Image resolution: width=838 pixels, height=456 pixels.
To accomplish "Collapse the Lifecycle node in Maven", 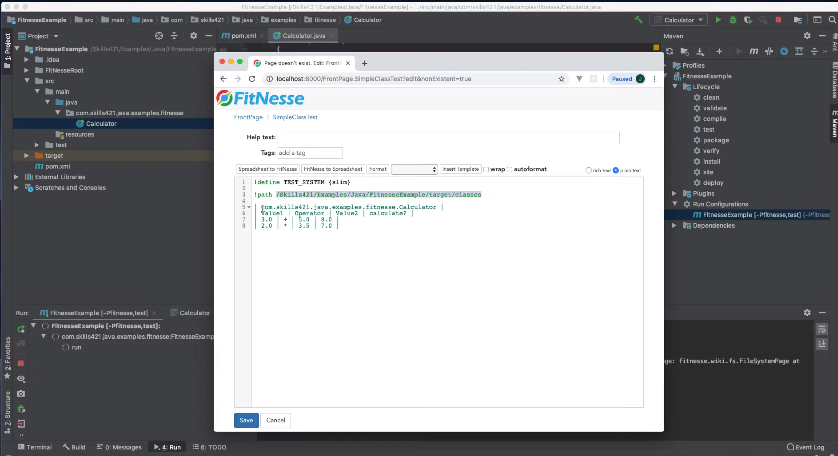I will click(x=674, y=87).
